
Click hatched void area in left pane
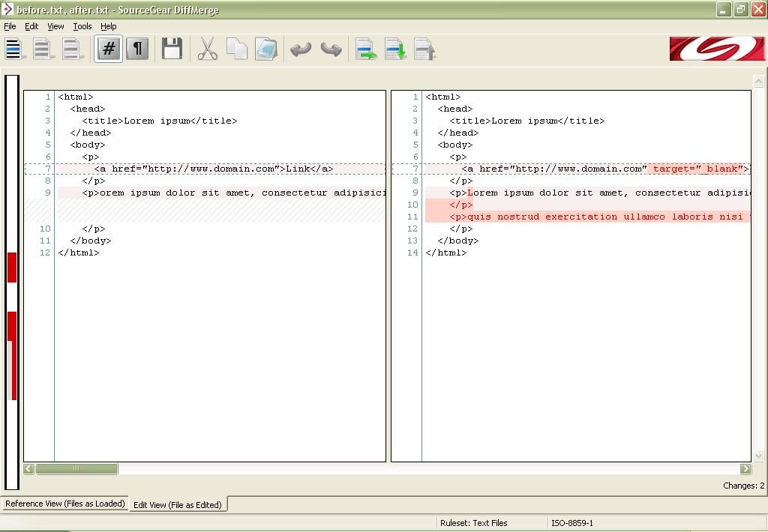[205, 211]
